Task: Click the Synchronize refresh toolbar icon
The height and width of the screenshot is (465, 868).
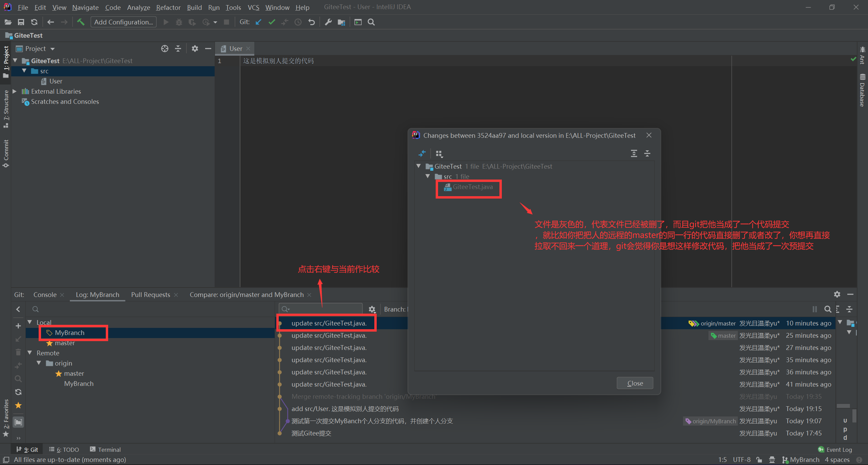Action: 34,22
